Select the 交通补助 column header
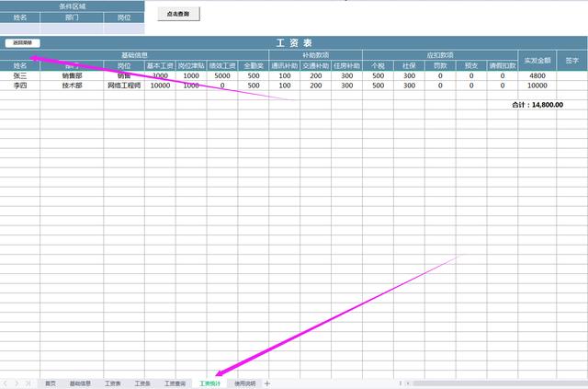Screen dimensions: 588x389 tap(315, 65)
